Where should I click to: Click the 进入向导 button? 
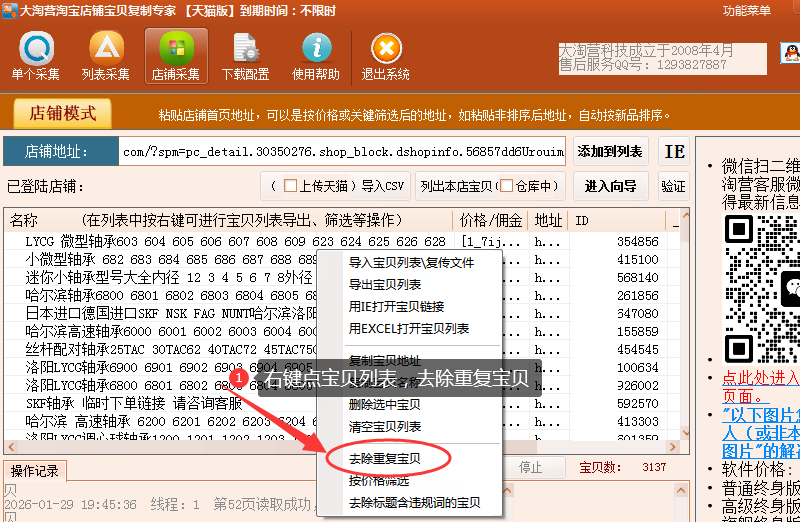click(611, 186)
